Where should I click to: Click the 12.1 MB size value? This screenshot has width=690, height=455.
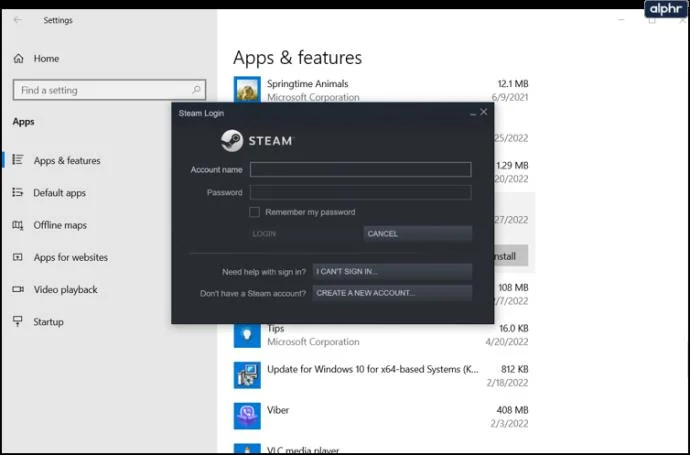[513, 84]
